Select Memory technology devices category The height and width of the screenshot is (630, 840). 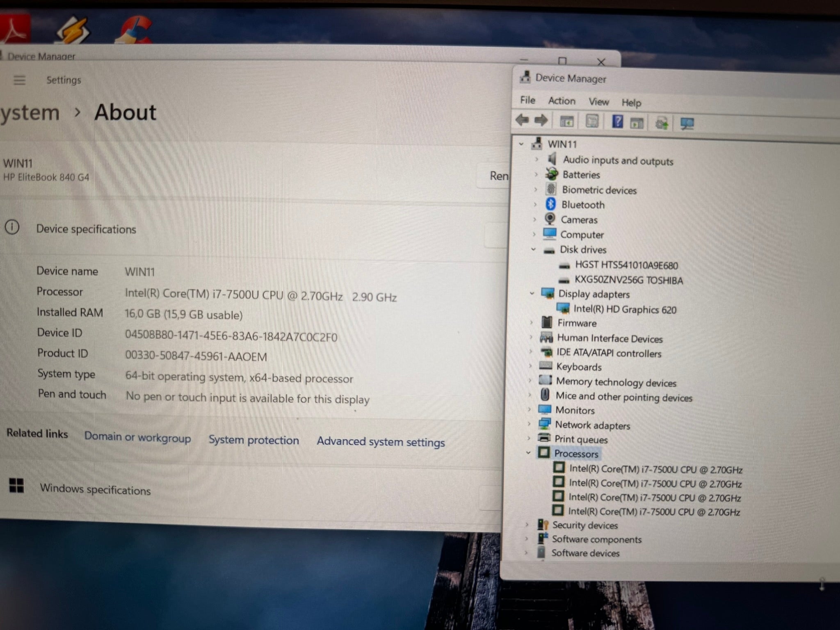tap(616, 382)
